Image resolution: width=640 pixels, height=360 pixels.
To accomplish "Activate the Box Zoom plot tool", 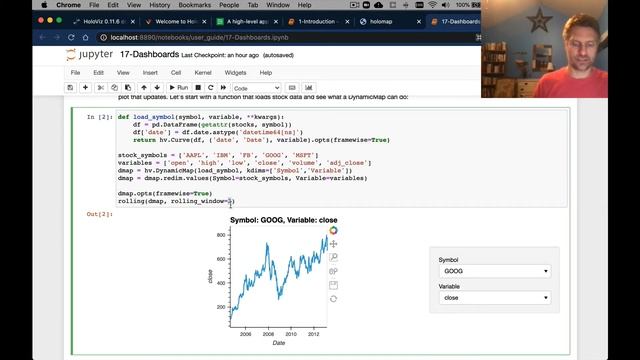I will pyautogui.click(x=333, y=258).
